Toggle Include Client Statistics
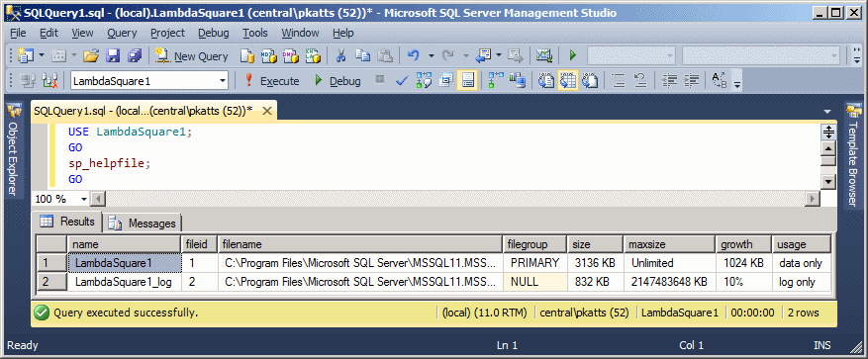Screen dimensions: 868x359 click(x=518, y=81)
